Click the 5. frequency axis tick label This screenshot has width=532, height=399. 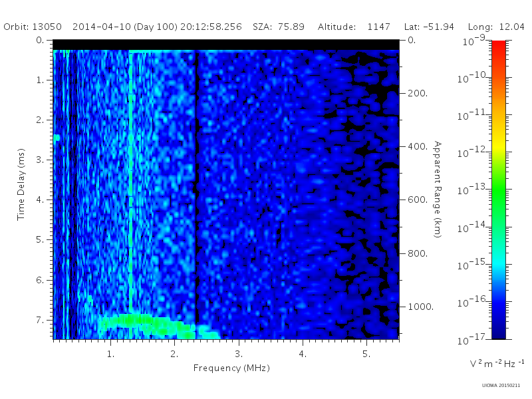click(366, 354)
